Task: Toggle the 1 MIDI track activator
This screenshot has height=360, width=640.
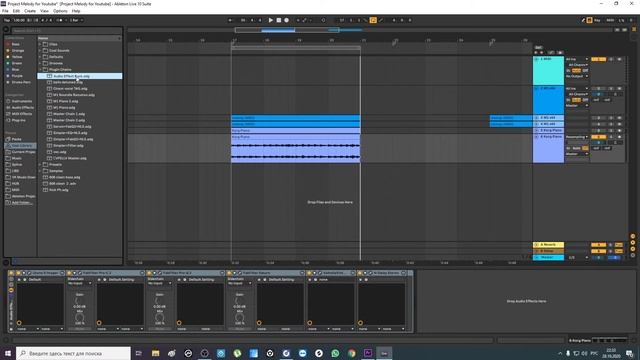Action: coord(598,59)
